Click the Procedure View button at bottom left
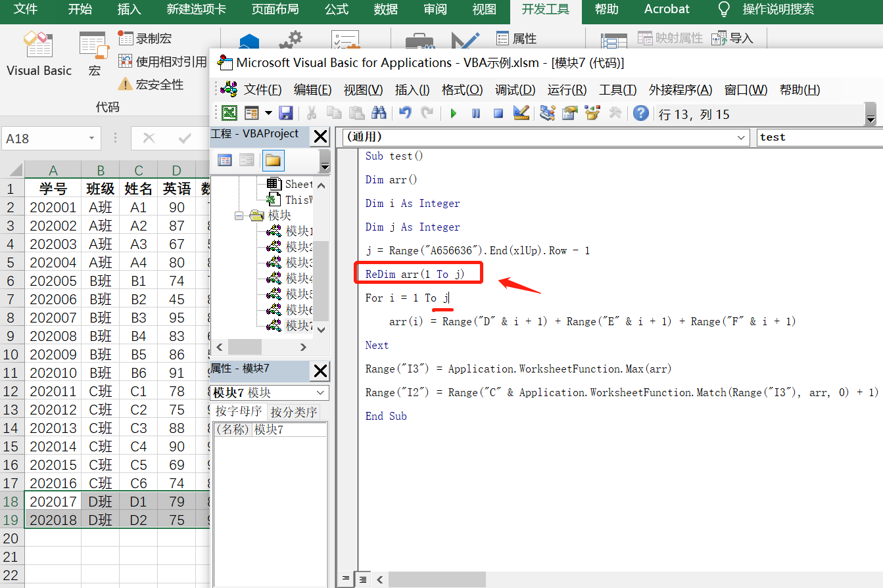883x588 pixels. click(346, 579)
